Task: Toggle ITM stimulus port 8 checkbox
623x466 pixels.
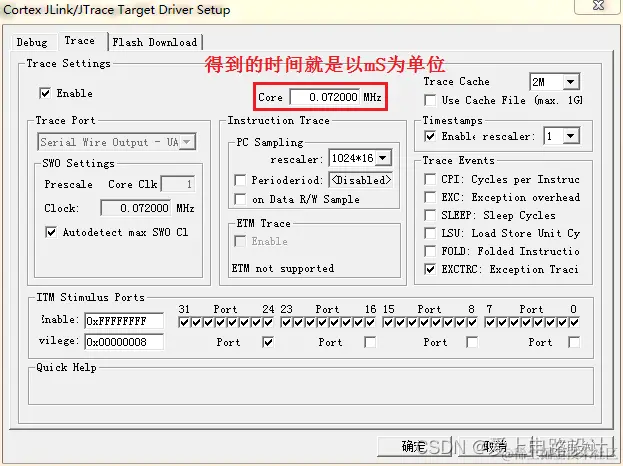Action: pyautogui.click(x=472, y=322)
